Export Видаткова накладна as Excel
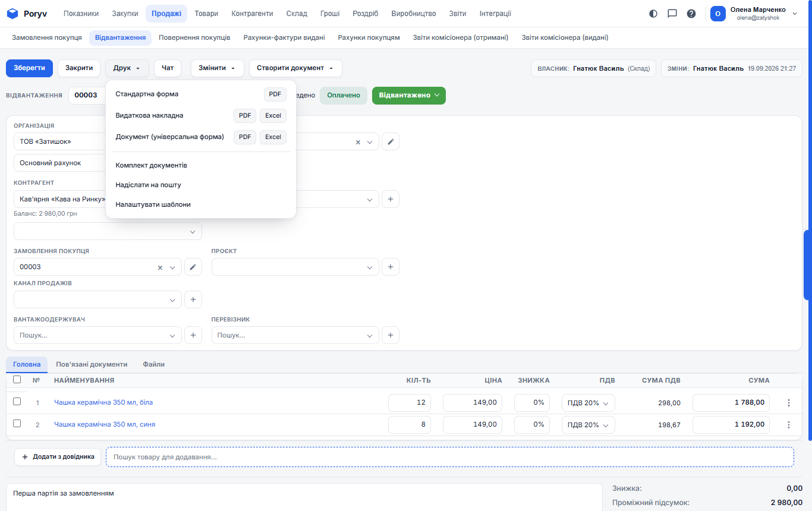The width and height of the screenshot is (812, 511). (x=273, y=116)
